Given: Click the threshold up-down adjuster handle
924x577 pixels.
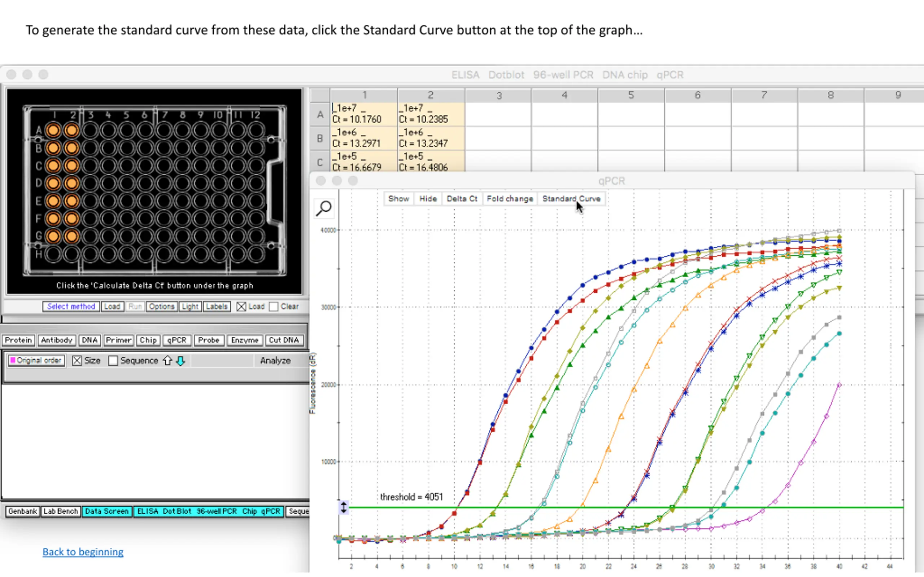Looking at the screenshot, I should pyautogui.click(x=343, y=507).
